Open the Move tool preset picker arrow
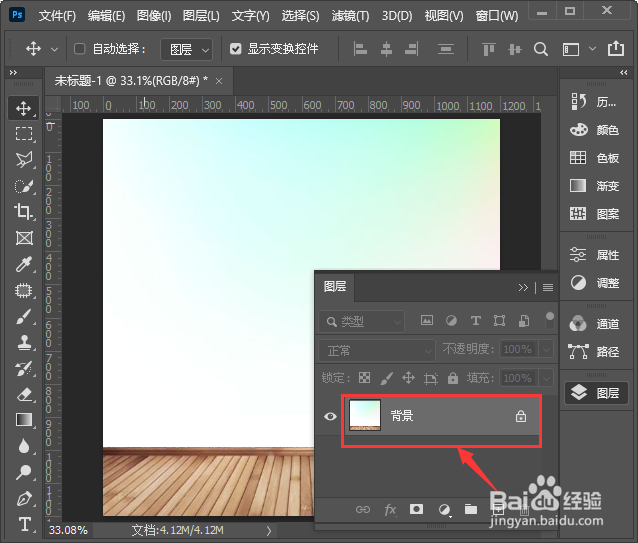Viewport: 638px width, 543px height. 54,50
